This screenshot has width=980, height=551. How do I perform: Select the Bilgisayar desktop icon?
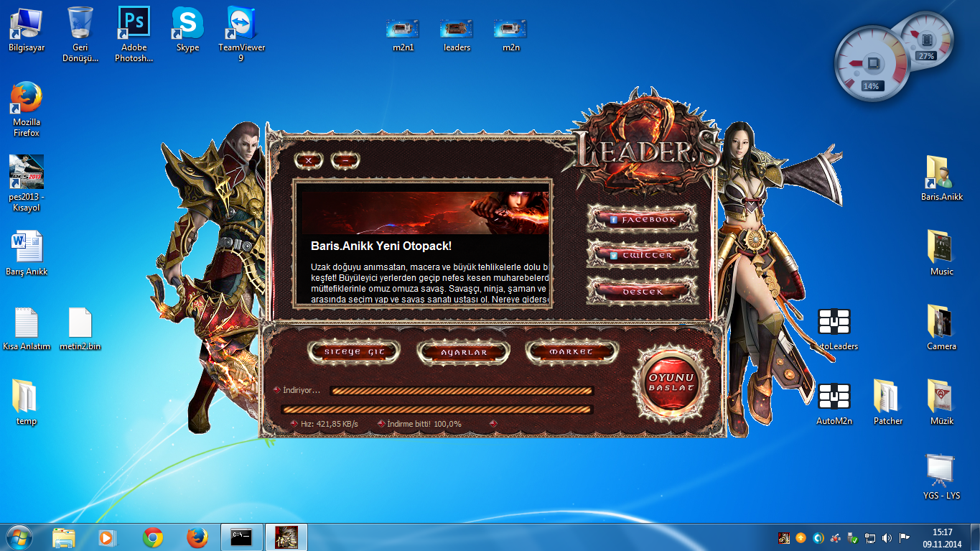coord(27,29)
